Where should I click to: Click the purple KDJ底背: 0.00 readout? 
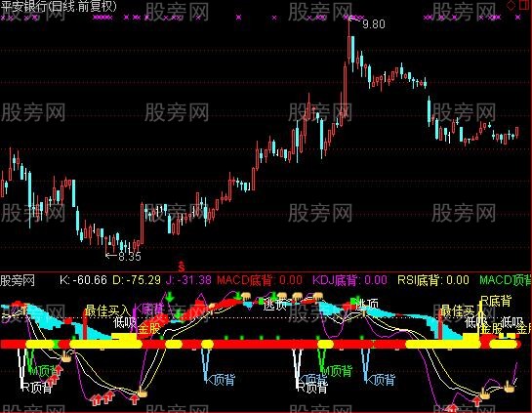pyautogui.click(x=349, y=280)
